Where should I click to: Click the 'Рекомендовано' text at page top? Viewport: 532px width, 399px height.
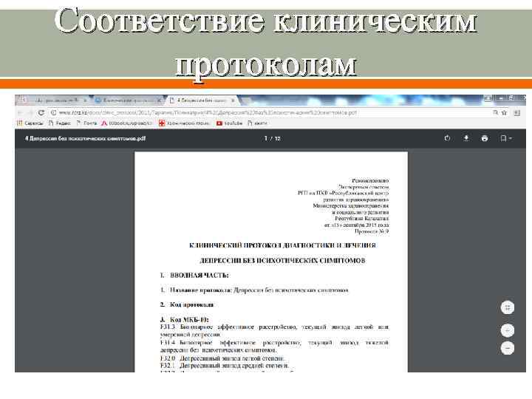370,180
